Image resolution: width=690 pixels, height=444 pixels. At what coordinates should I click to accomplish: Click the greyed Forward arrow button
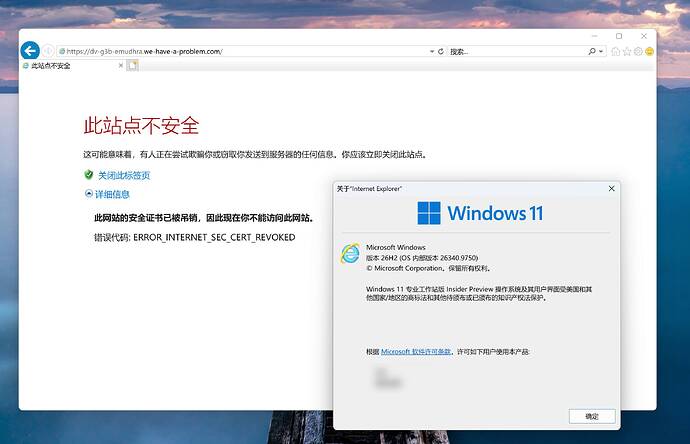pos(48,51)
